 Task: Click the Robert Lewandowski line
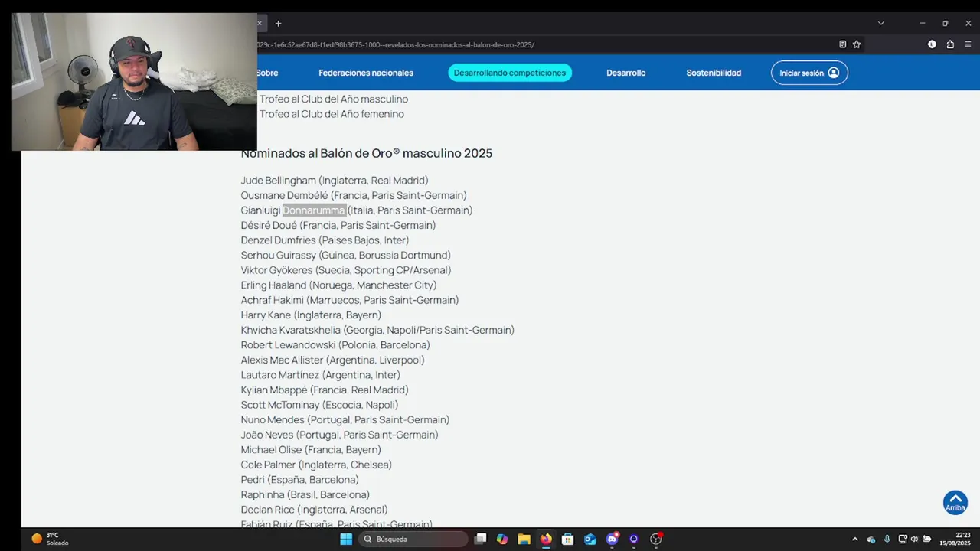click(335, 345)
